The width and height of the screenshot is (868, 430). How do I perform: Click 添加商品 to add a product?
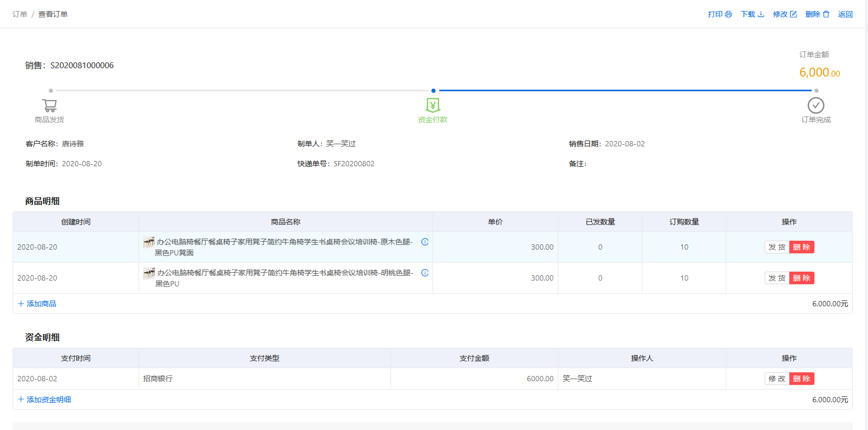pyautogui.click(x=37, y=304)
